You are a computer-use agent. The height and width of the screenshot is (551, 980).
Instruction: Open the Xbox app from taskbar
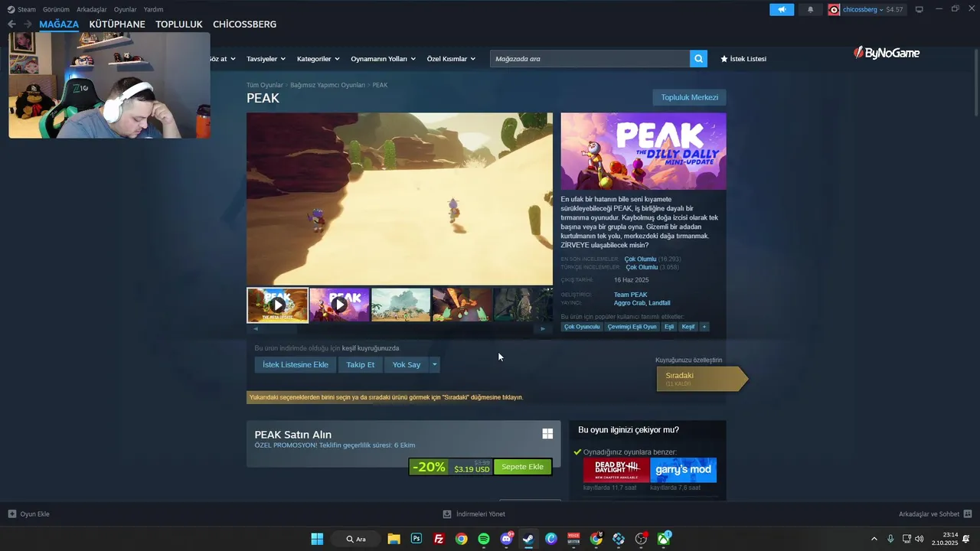tap(664, 539)
